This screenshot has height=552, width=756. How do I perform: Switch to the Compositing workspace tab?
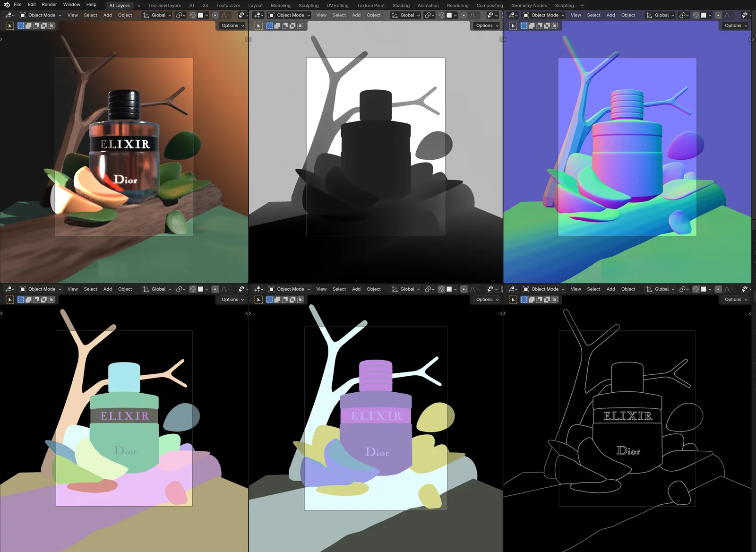click(490, 5)
